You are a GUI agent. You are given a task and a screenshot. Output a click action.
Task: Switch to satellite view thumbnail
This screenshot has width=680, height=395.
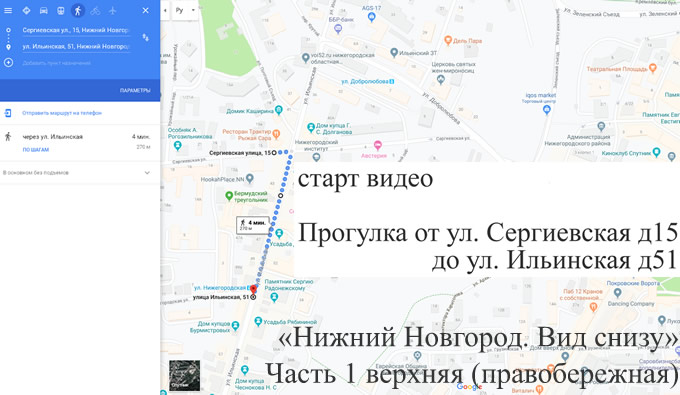click(184, 375)
